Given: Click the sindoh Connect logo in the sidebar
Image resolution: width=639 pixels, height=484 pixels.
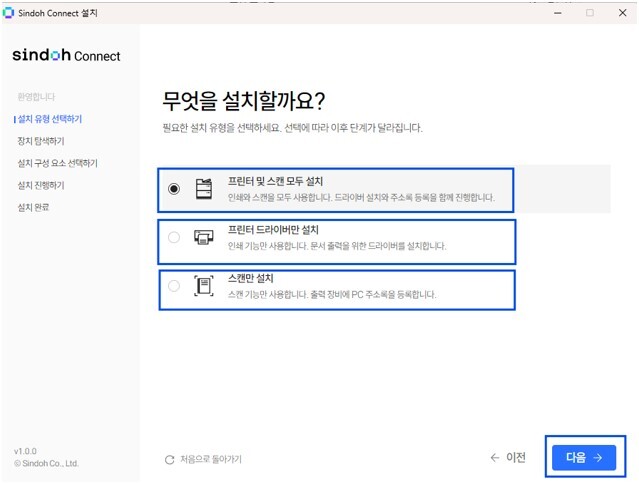Looking at the screenshot, I should (x=66, y=55).
